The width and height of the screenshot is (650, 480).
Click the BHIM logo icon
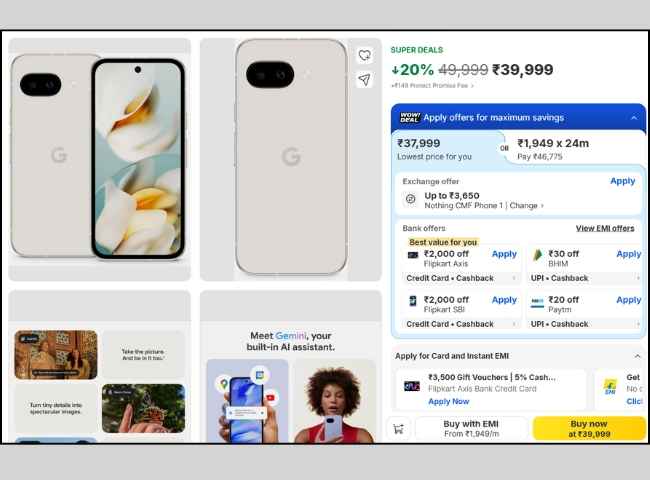(x=537, y=255)
